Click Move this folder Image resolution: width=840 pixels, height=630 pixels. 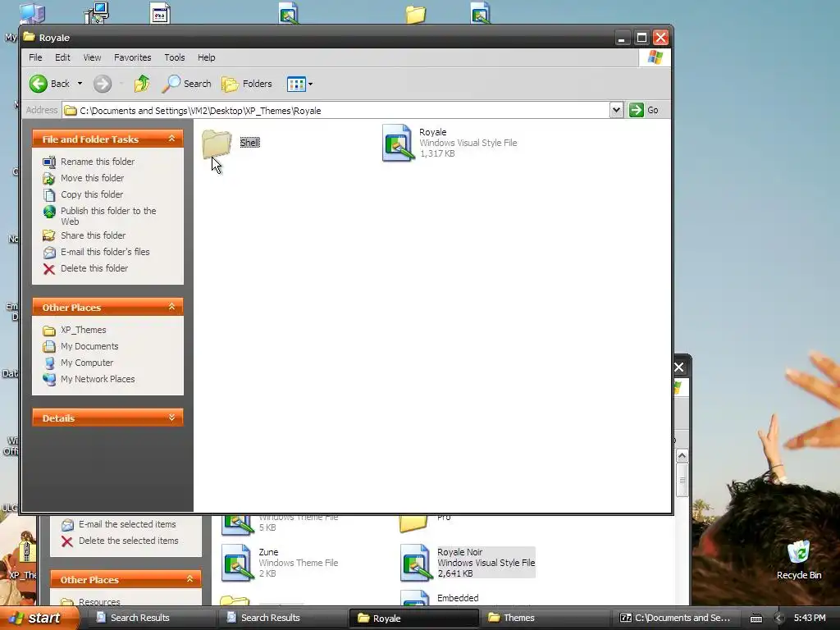(x=92, y=178)
